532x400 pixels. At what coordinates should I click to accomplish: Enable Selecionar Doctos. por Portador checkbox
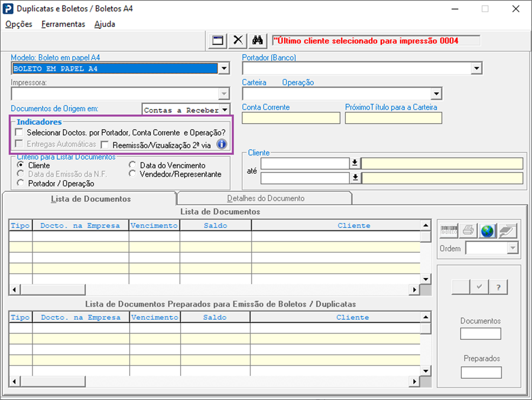[19, 132]
